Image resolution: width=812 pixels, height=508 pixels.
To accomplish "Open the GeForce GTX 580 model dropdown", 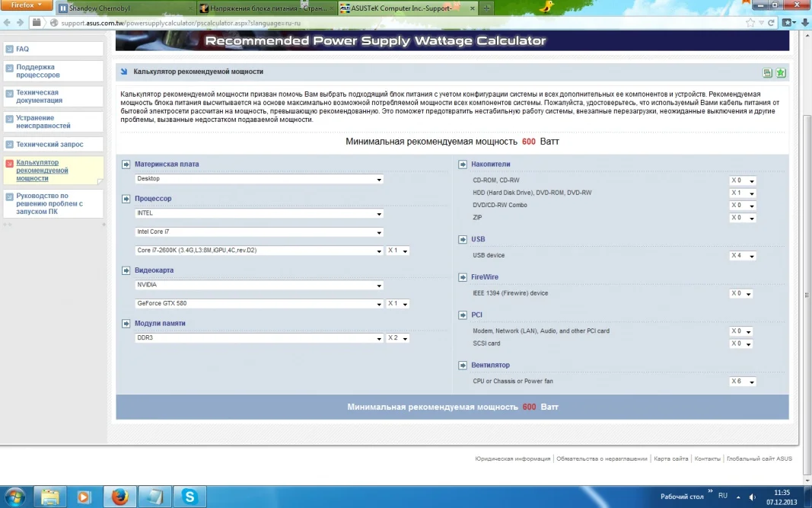I will 259,304.
